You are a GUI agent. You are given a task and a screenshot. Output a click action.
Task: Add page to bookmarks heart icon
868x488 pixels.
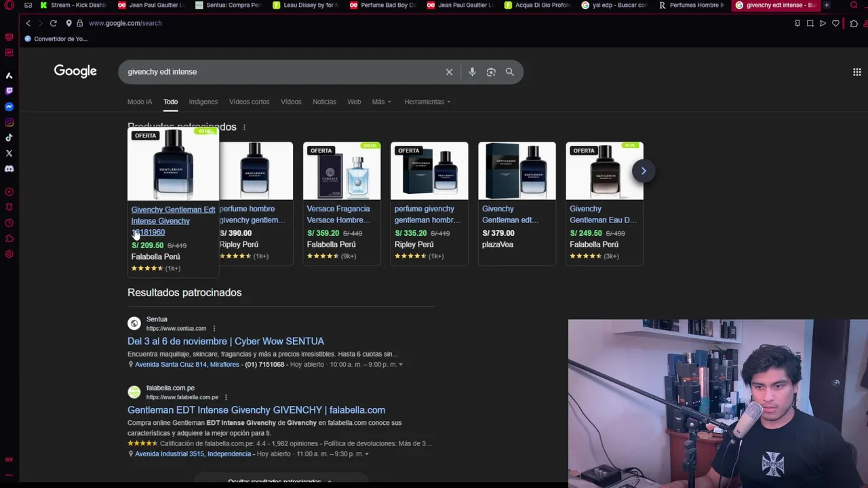(835, 23)
